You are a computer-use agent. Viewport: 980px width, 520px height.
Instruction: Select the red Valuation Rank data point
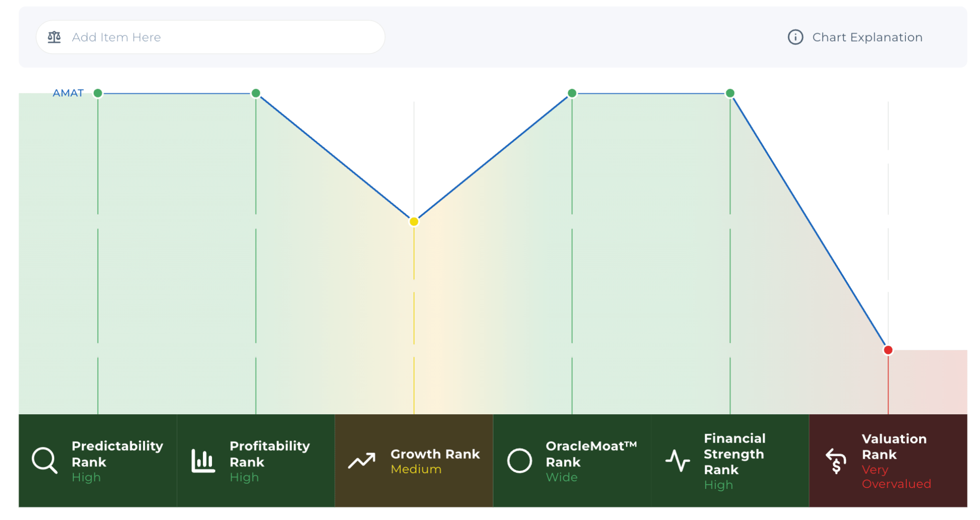coord(888,350)
